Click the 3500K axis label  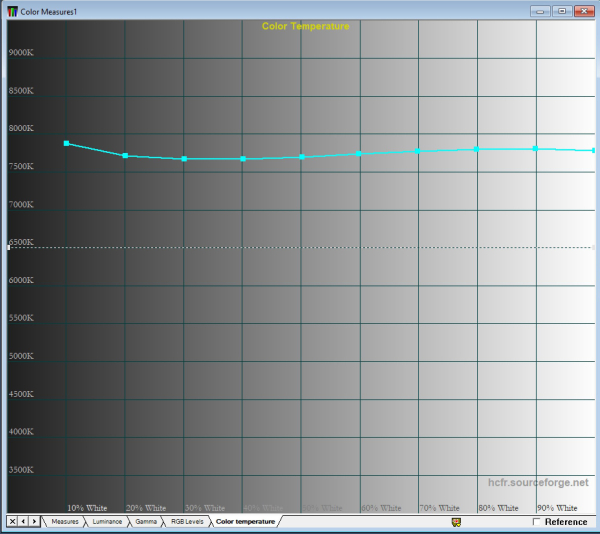[21, 470]
